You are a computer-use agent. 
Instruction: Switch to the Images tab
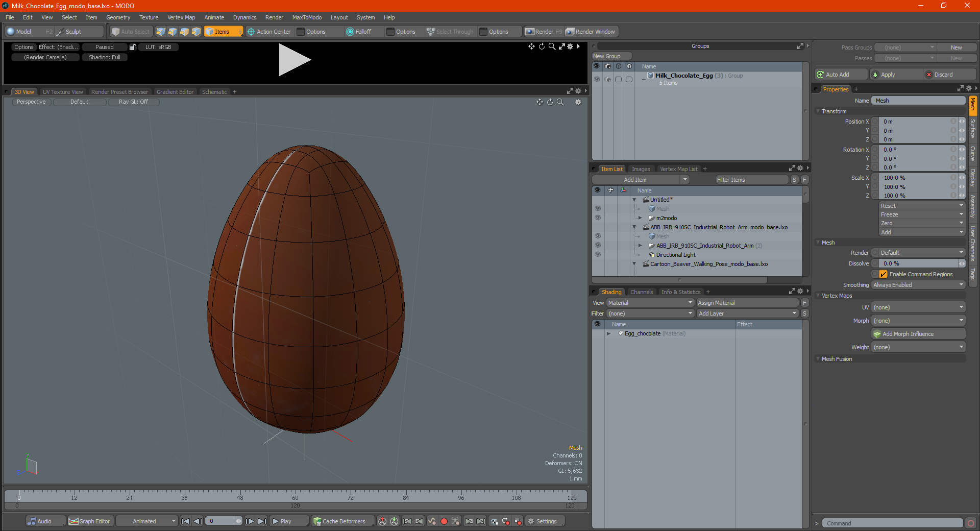[x=641, y=169]
